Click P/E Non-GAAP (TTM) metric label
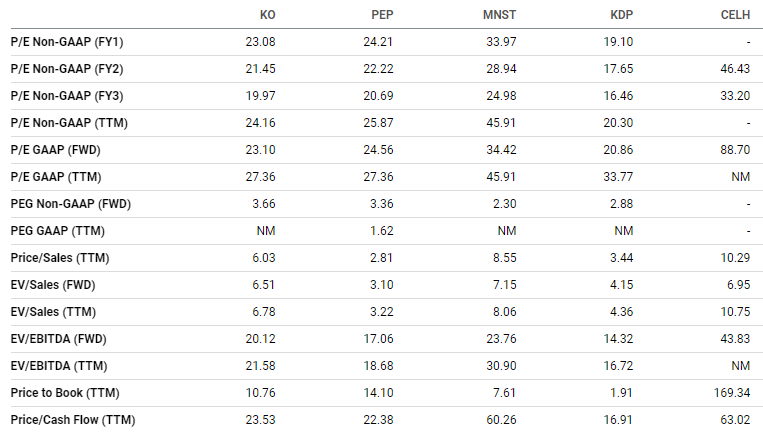The image size is (763, 434). 68,123
